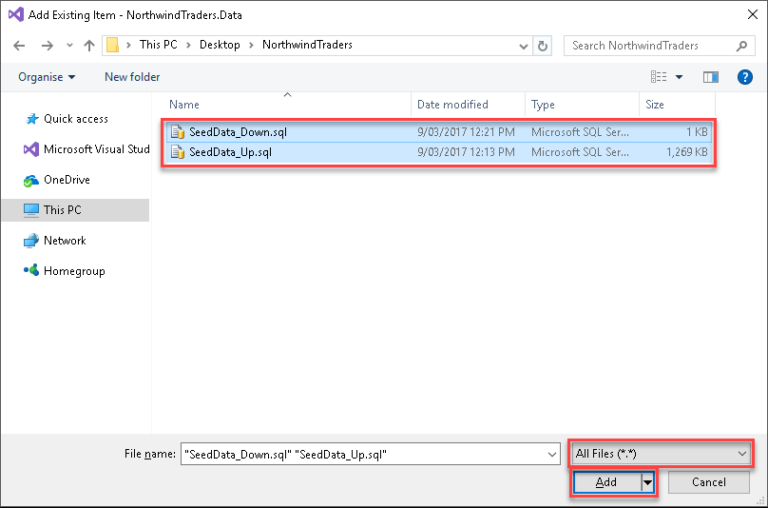The image size is (768, 508).
Task: Select SeedData_Down.sql file
Action: (x=237, y=132)
